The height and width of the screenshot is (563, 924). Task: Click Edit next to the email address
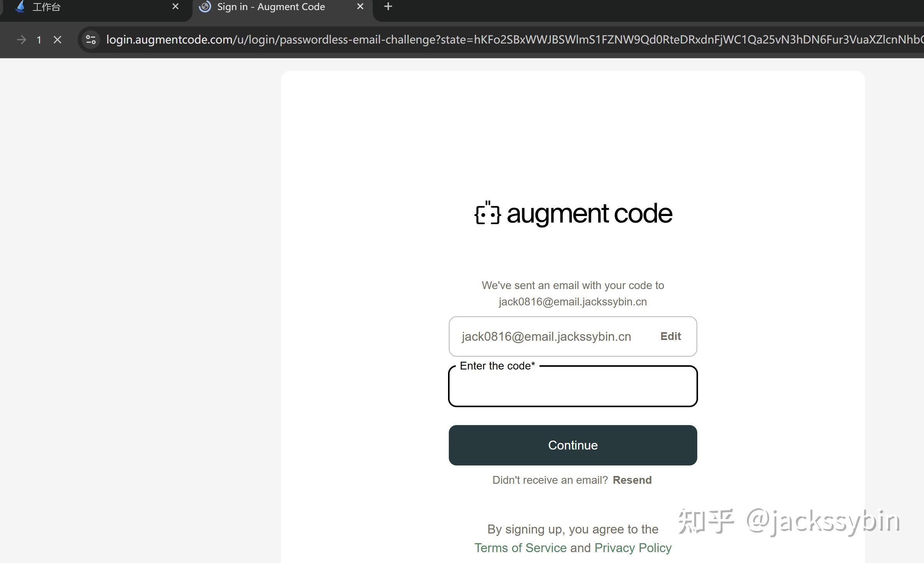coord(670,336)
